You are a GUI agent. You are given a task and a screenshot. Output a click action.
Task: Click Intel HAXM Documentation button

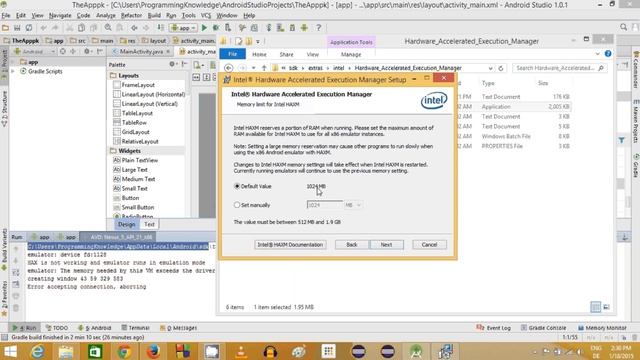tap(290, 244)
